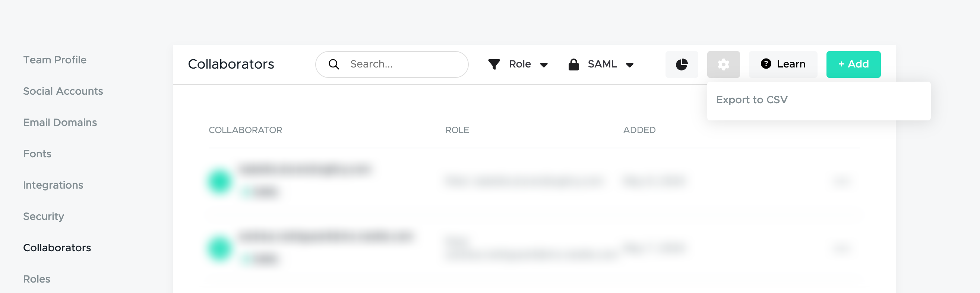The width and height of the screenshot is (980, 293).
Task: Open the Fonts settings
Action: (x=37, y=154)
